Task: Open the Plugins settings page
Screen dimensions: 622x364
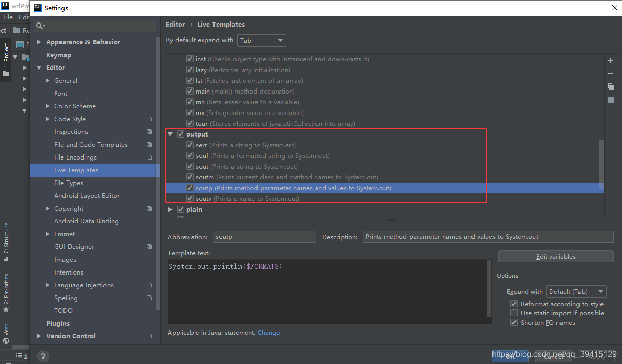Action: (58, 324)
